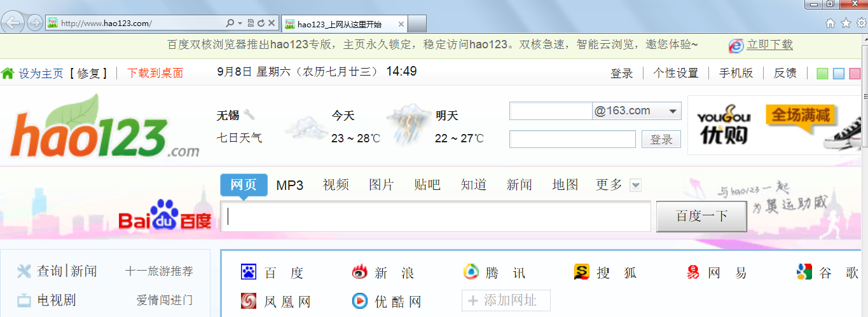Click the hao123.com logo

point(105,127)
